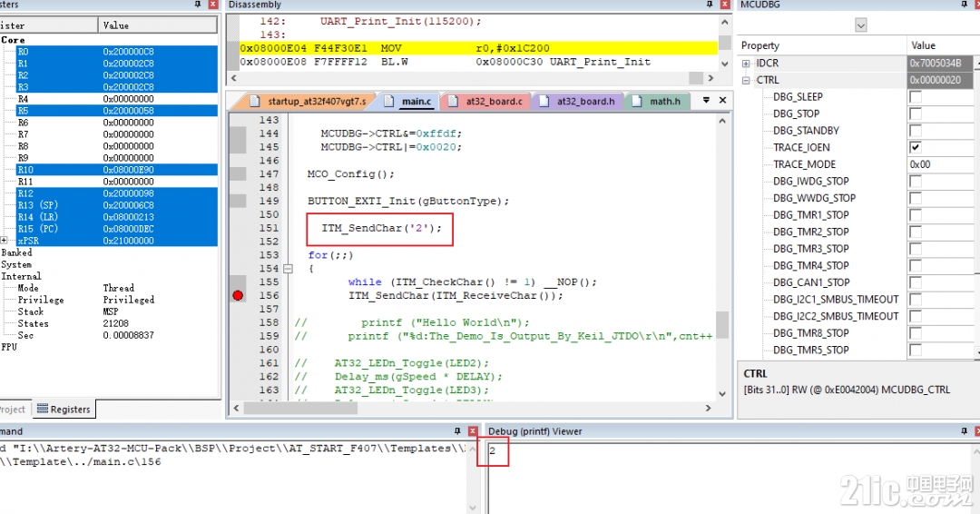980x514 pixels.
Task: Pin the MCUDBG panel
Action: tap(964, 5)
